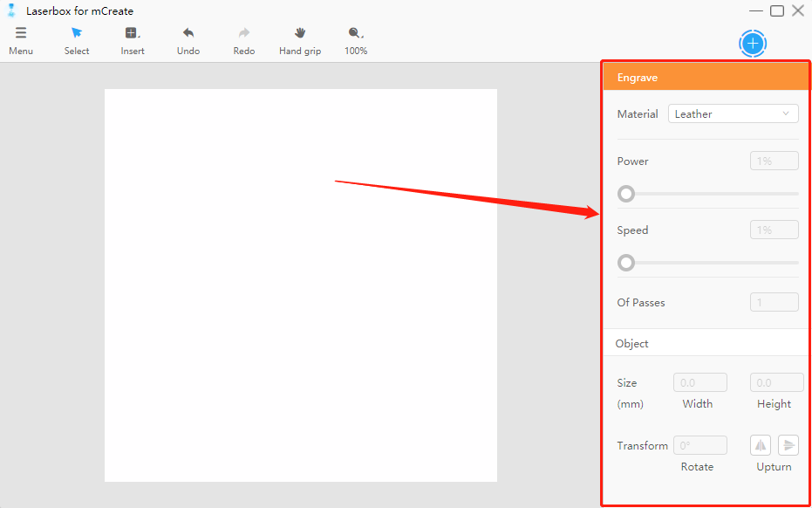The height and width of the screenshot is (508, 812).
Task: Flip object horizontally with first Upturn icon
Action: 761,445
